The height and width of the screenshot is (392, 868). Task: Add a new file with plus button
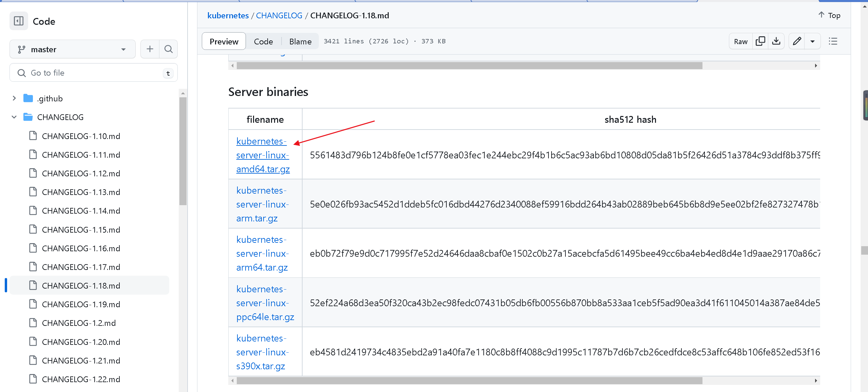coord(150,49)
